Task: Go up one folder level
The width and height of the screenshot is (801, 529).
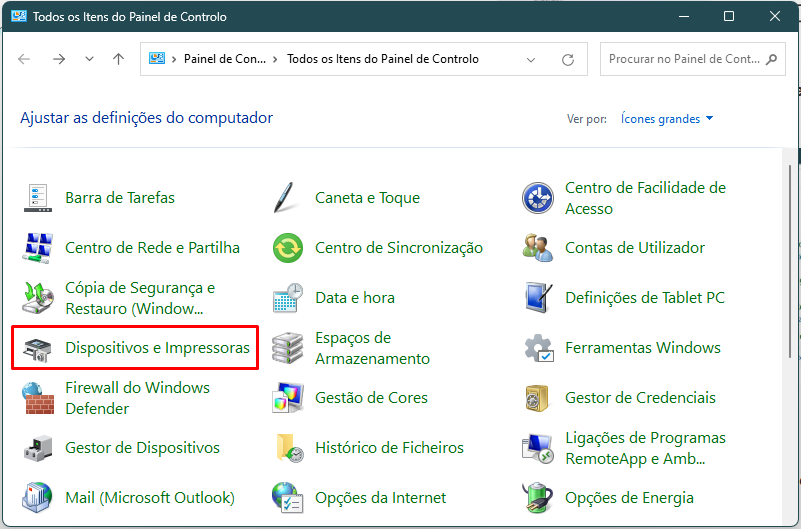Action: point(119,59)
